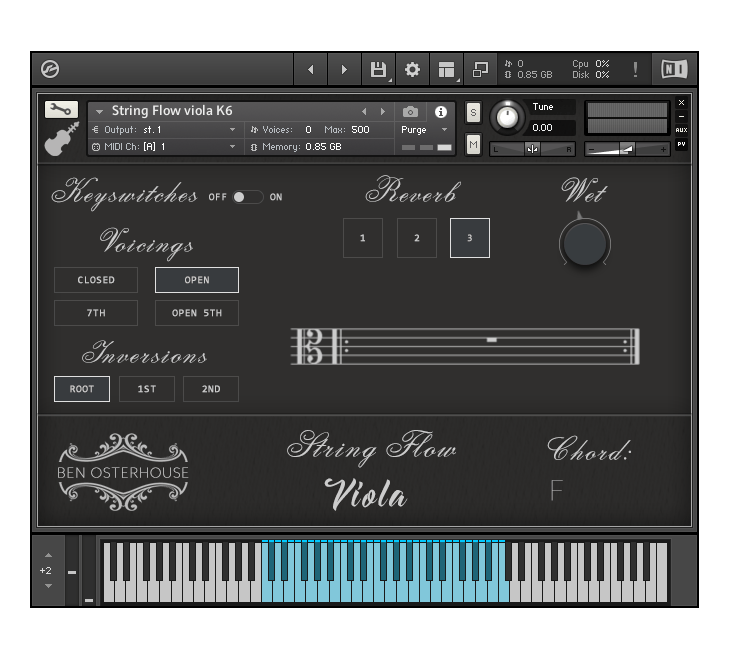This screenshot has width=730, height=655.
Task: Click the Tune value field
Action: tap(553, 128)
